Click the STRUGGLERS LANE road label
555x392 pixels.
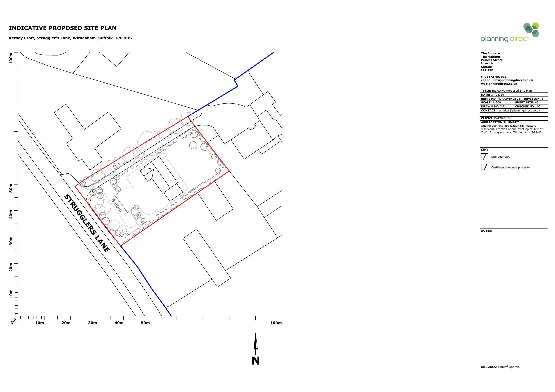click(x=87, y=223)
